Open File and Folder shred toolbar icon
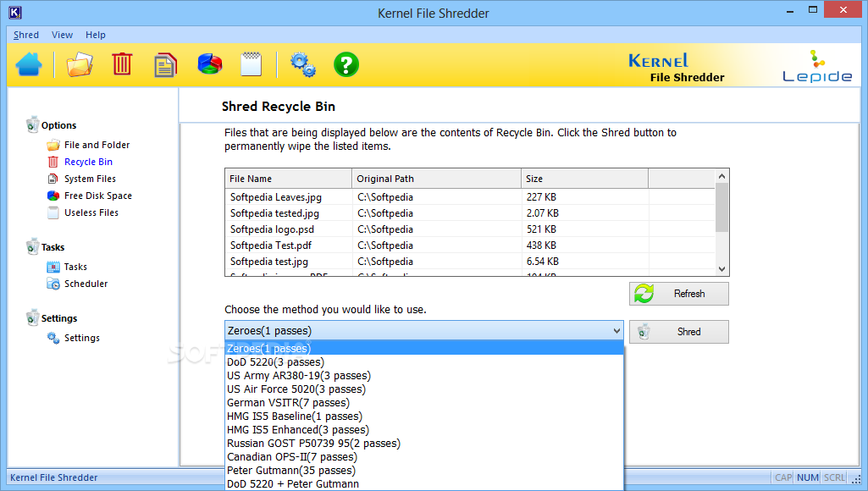868x491 pixels. 79,64
